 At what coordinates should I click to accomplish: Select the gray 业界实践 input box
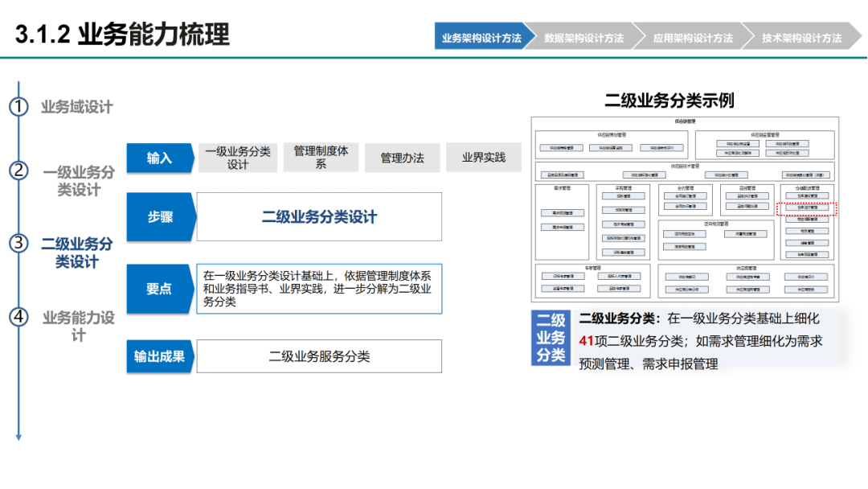[x=484, y=158]
